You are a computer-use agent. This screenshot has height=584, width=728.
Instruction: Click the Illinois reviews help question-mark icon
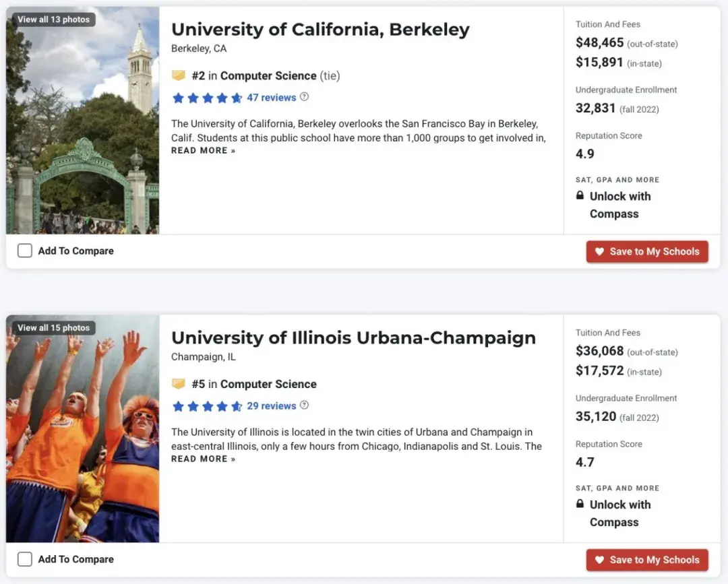tap(304, 405)
